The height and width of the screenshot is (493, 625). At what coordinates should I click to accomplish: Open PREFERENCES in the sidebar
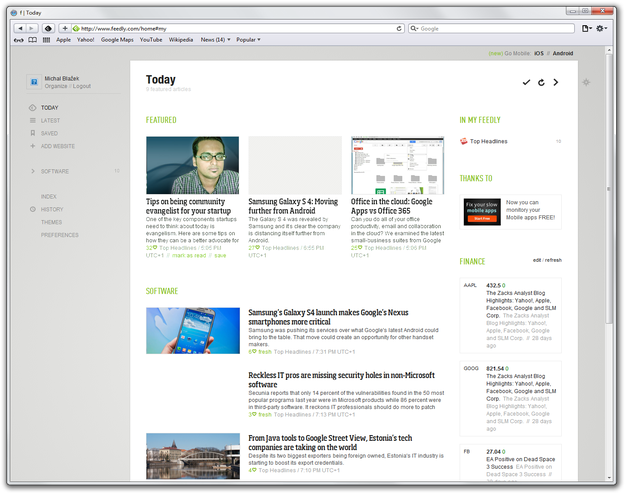[59, 235]
